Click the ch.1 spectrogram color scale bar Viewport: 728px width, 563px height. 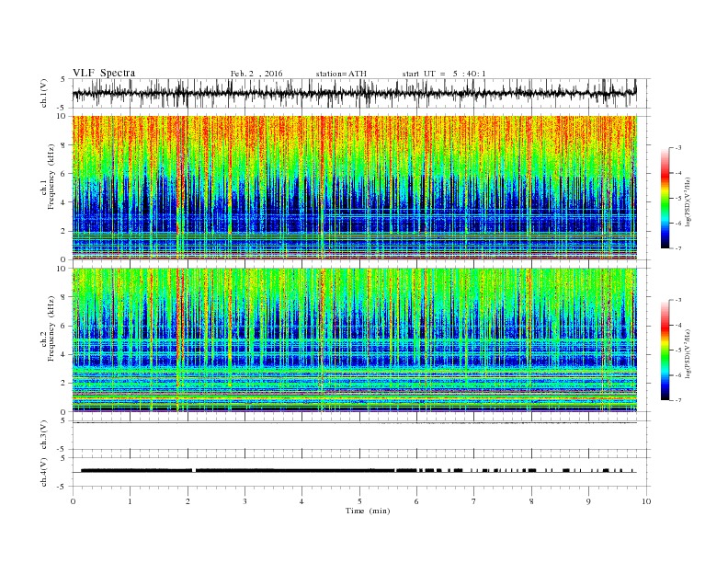665,198
